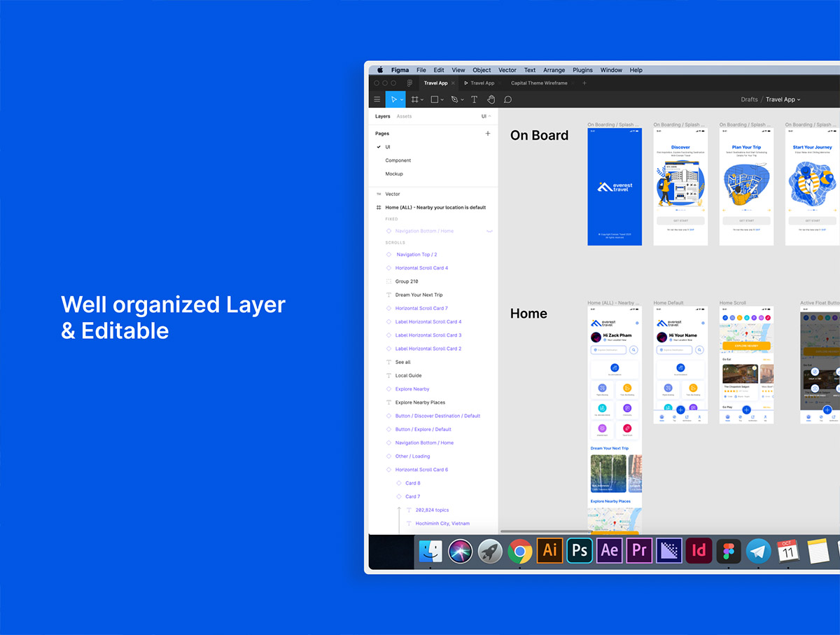Screen dimensions: 840x635
Task: Select the Move tool in toolbar
Action: (394, 99)
